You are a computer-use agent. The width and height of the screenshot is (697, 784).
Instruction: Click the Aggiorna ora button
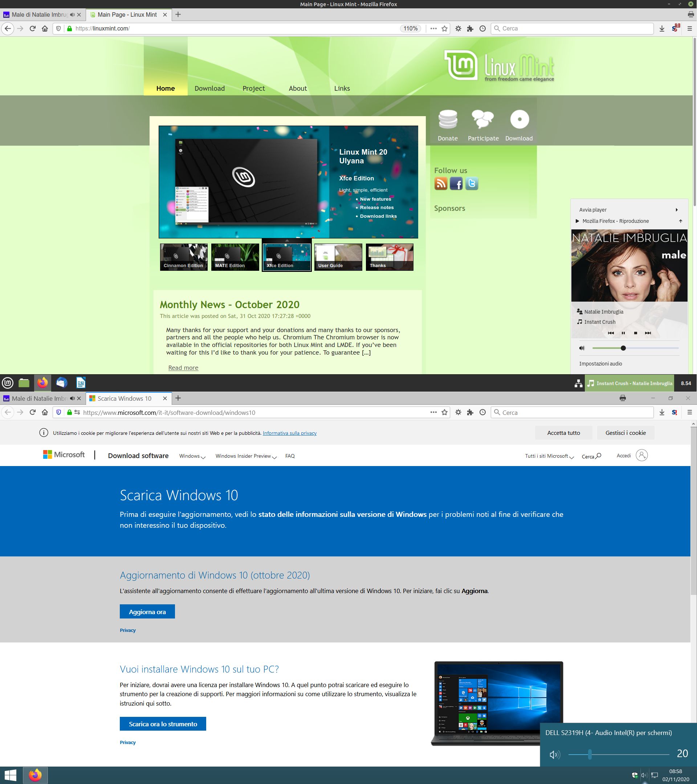click(x=147, y=611)
